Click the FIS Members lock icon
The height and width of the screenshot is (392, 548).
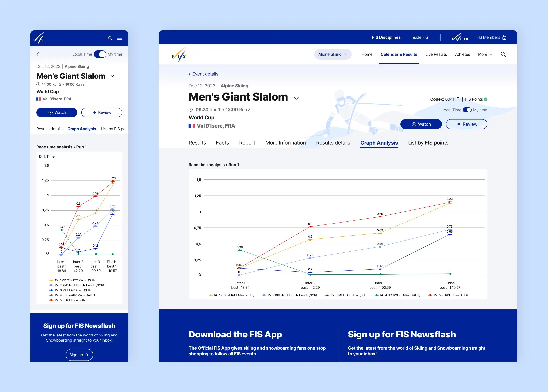coord(504,37)
